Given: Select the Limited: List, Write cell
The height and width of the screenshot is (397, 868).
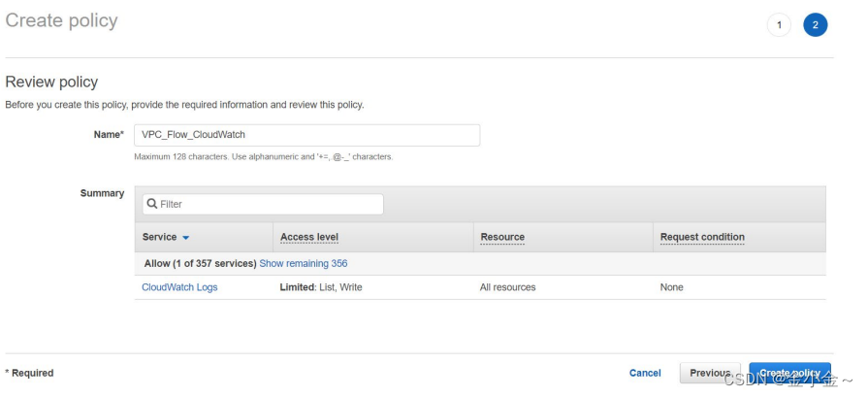Looking at the screenshot, I should coord(321,287).
